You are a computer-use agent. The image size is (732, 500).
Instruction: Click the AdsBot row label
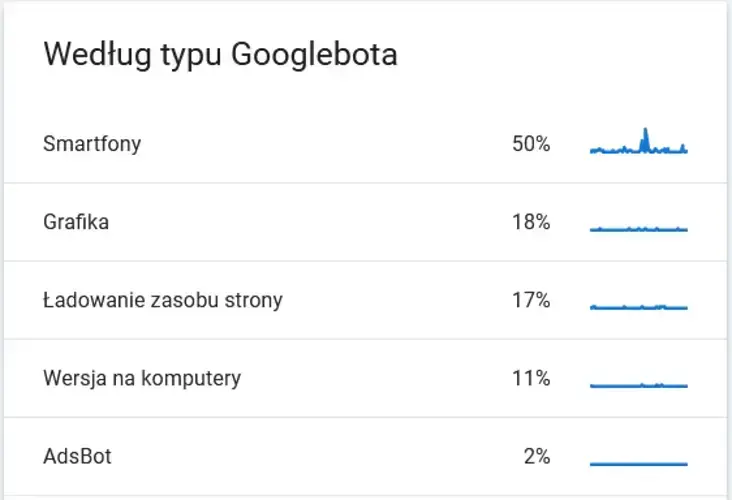click(77, 457)
